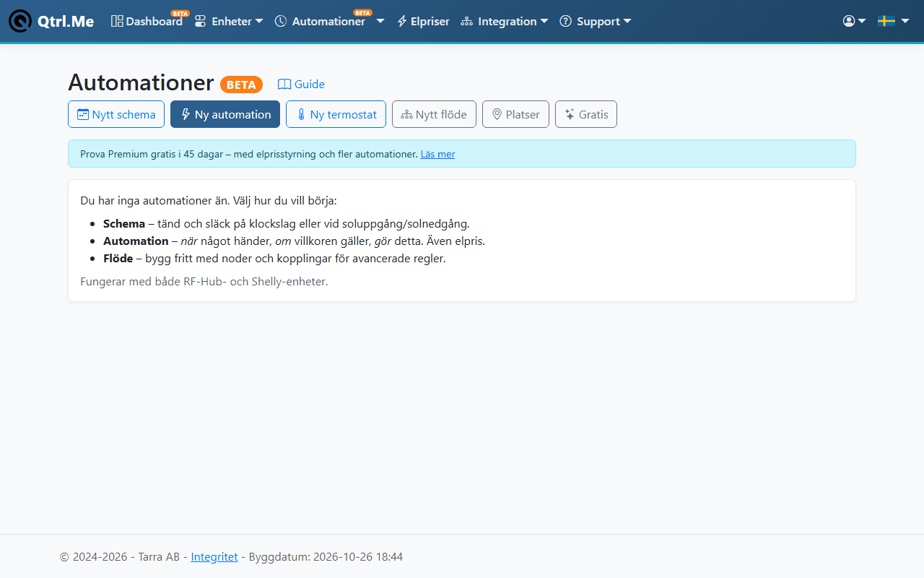Click the bold 'Automation' list entry

pyautogui.click(x=136, y=241)
